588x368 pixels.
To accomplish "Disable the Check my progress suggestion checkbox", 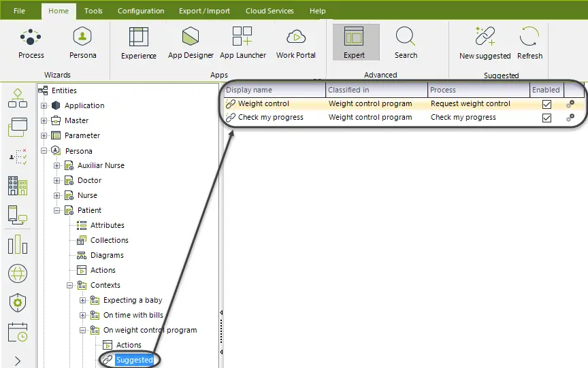I will 546,118.
